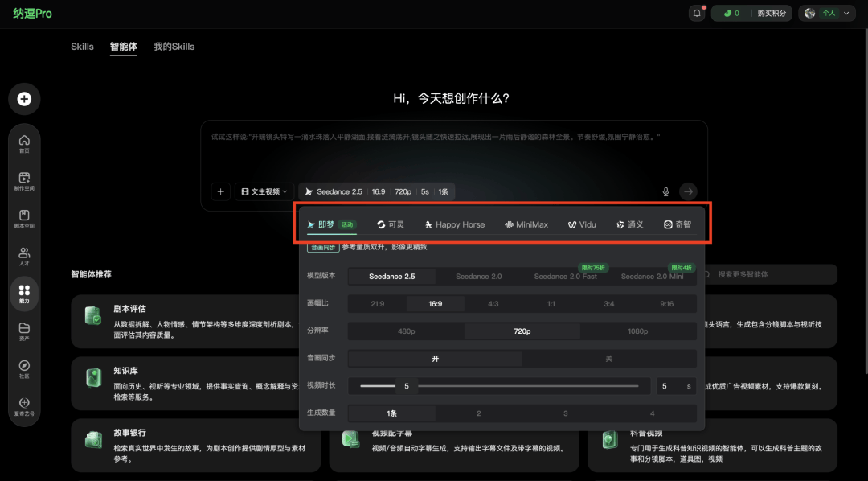
Task: Switch to the MiniMax provider tab
Action: click(x=526, y=224)
